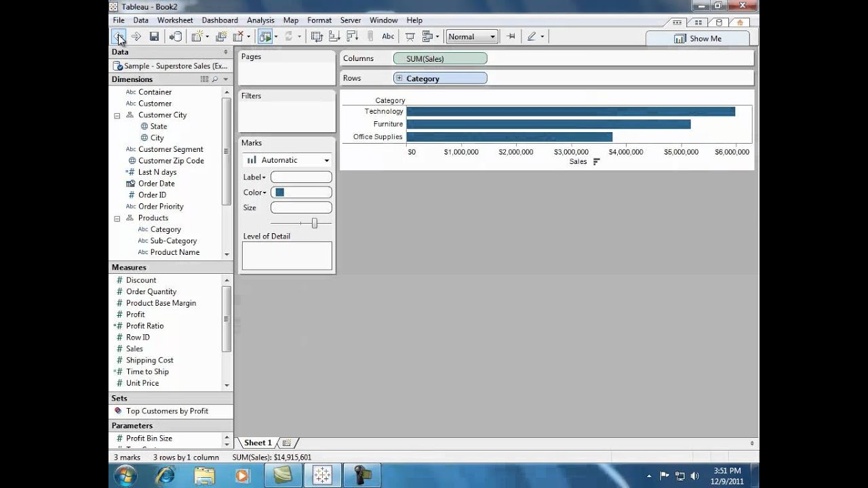Collapse the Customer City hierarchy
The image size is (868, 488).
[x=117, y=115]
